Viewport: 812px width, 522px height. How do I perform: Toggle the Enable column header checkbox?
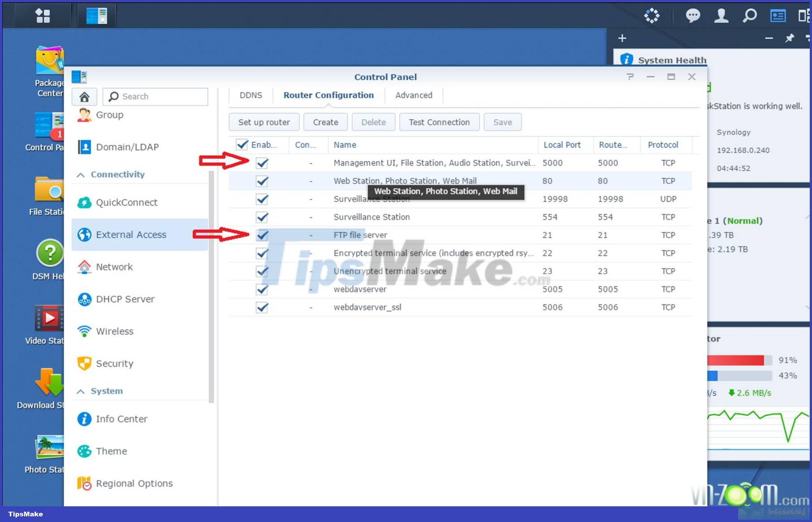pyautogui.click(x=242, y=144)
